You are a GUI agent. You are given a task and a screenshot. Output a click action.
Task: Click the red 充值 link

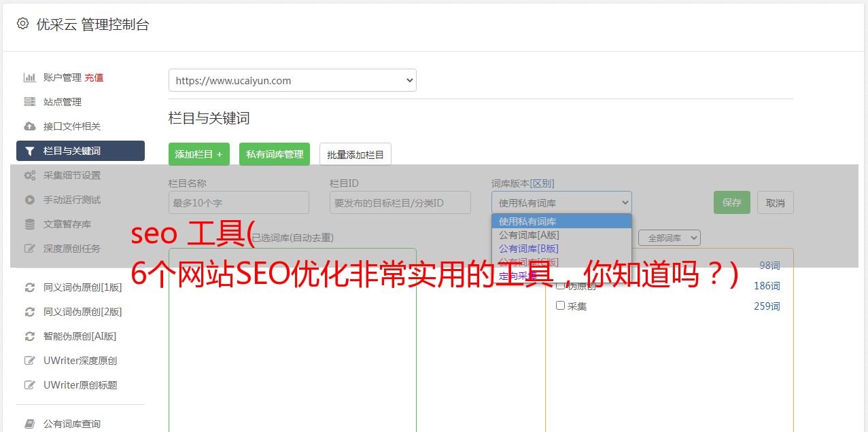coord(94,77)
